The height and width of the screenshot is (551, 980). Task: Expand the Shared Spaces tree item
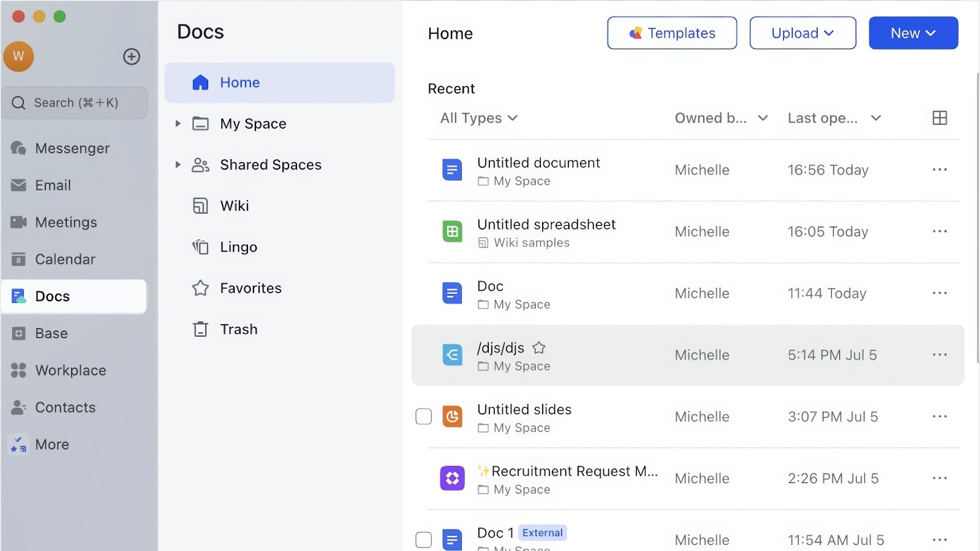(177, 164)
